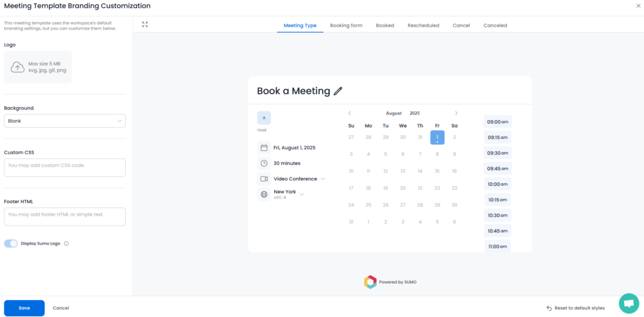
Task: Select the 09:00 am time slot
Action: 497,122
